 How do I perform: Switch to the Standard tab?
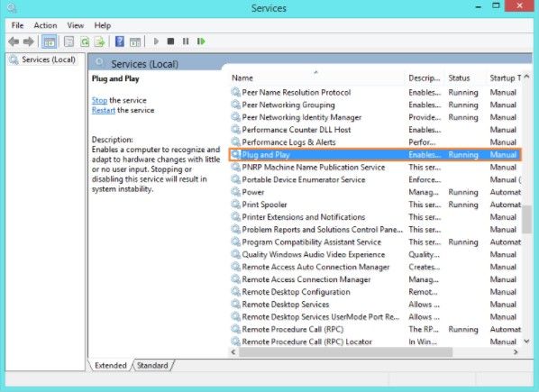pos(152,365)
